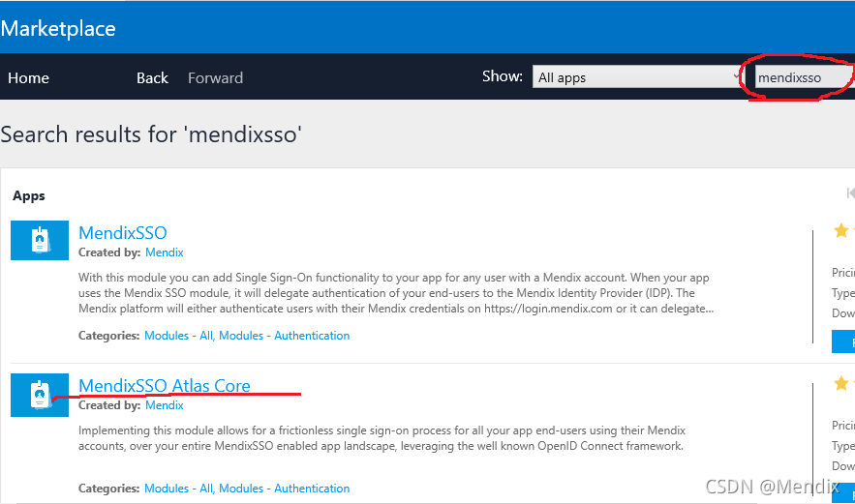
Task: Click Atlas Core description starting 'Implementing this module'
Action: 382,438
